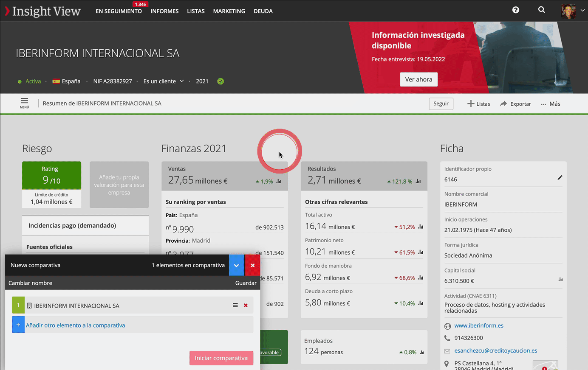This screenshot has height=370, width=588.
Task: Open chart icon for Resultados
Action: (418, 181)
